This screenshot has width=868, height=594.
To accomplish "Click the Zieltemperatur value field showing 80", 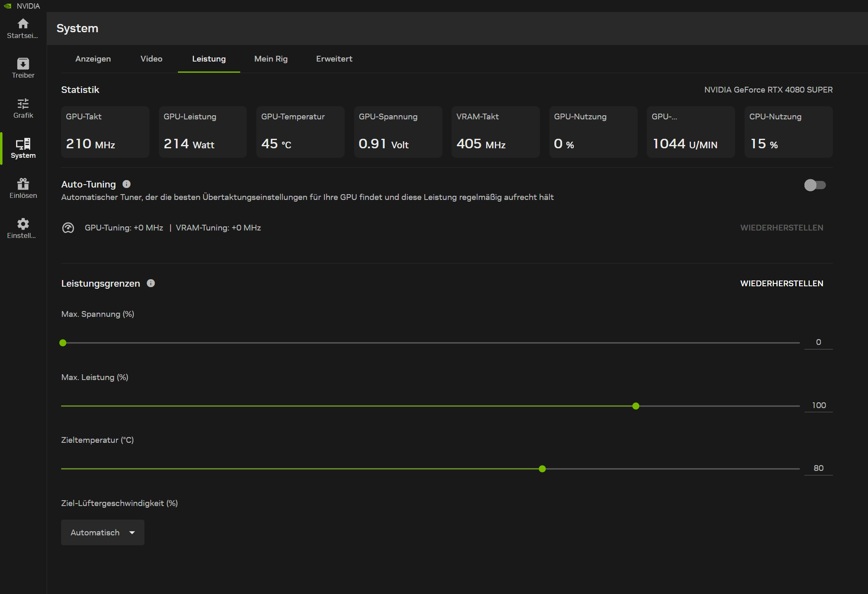I will click(x=818, y=468).
